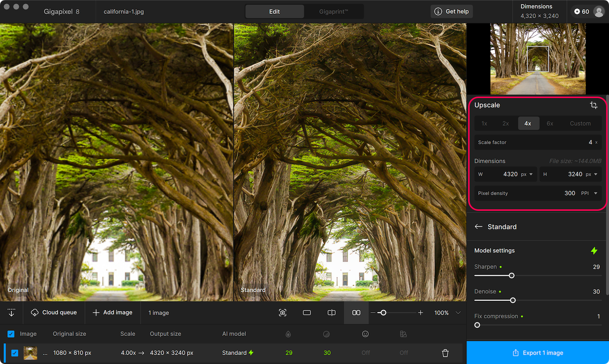Open the zoom percentage dropdown chevron
Viewport: 609px width, 364px height.
pyautogui.click(x=458, y=313)
